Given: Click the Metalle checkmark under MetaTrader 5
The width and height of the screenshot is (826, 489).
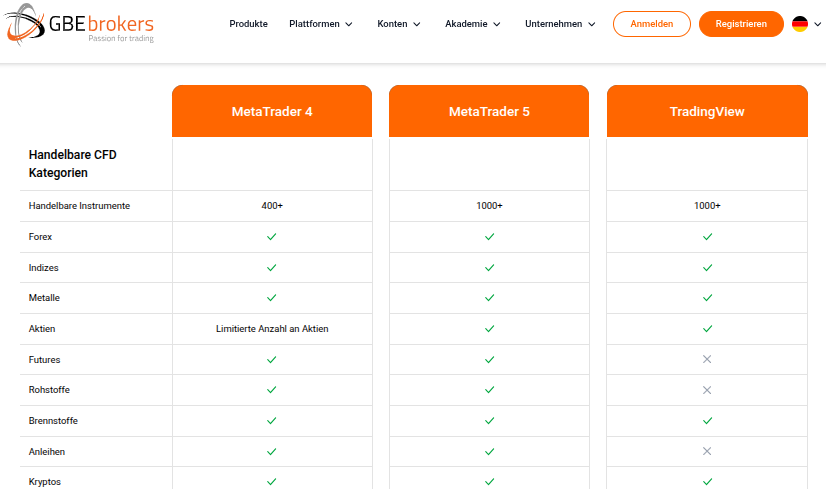Looking at the screenshot, I should pyautogui.click(x=489, y=298).
